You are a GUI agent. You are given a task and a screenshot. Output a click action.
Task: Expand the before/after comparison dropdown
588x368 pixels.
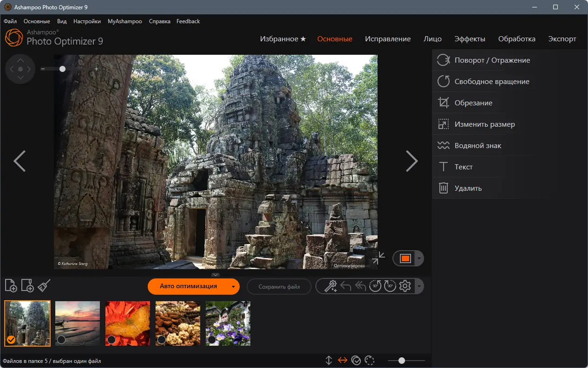(x=419, y=258)
